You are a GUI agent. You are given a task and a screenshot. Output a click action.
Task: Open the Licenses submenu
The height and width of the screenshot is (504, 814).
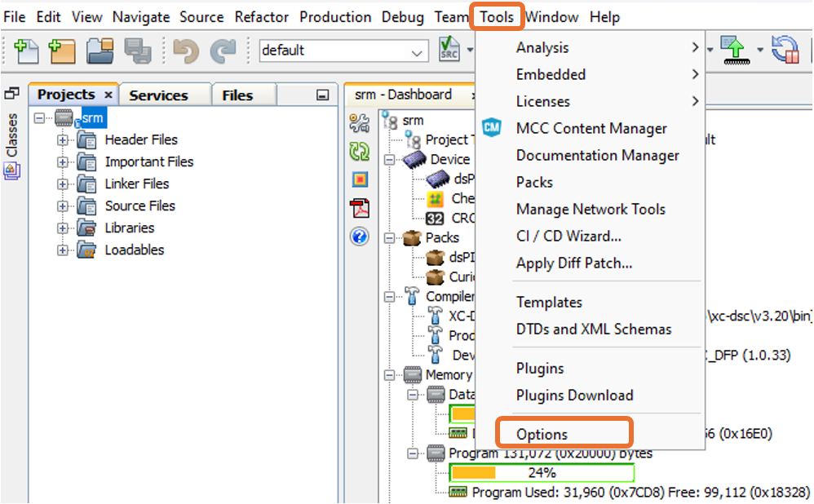pyautogui.click(x=591, y=102)
